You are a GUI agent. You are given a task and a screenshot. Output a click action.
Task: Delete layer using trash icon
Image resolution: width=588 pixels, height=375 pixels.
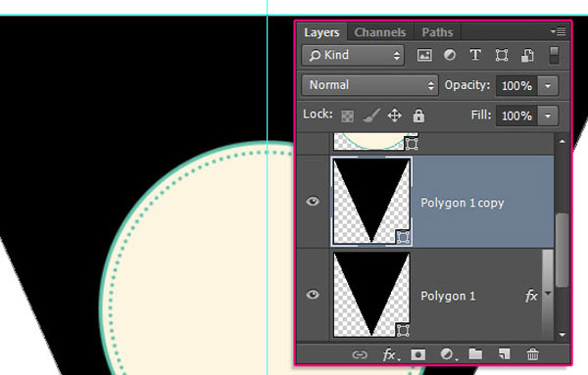(x=532, y=354)
